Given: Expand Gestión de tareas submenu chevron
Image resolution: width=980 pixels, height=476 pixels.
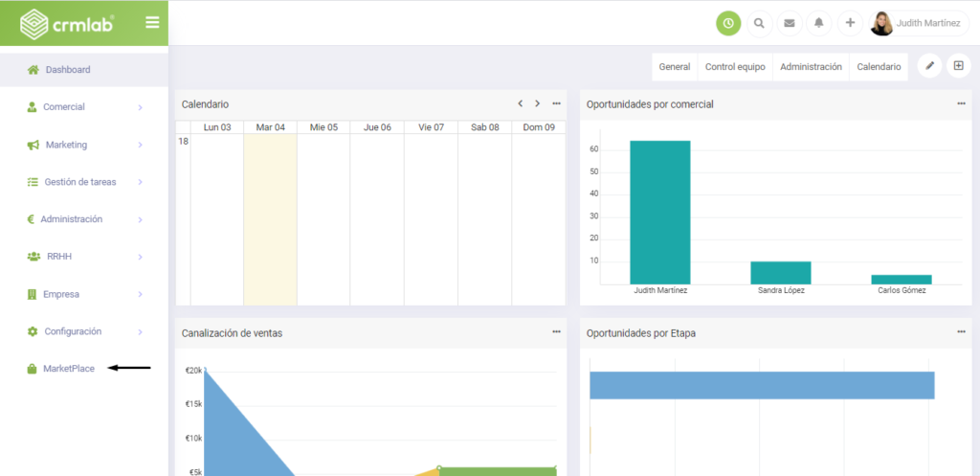Looking at the screenshot, I should 140,183.
